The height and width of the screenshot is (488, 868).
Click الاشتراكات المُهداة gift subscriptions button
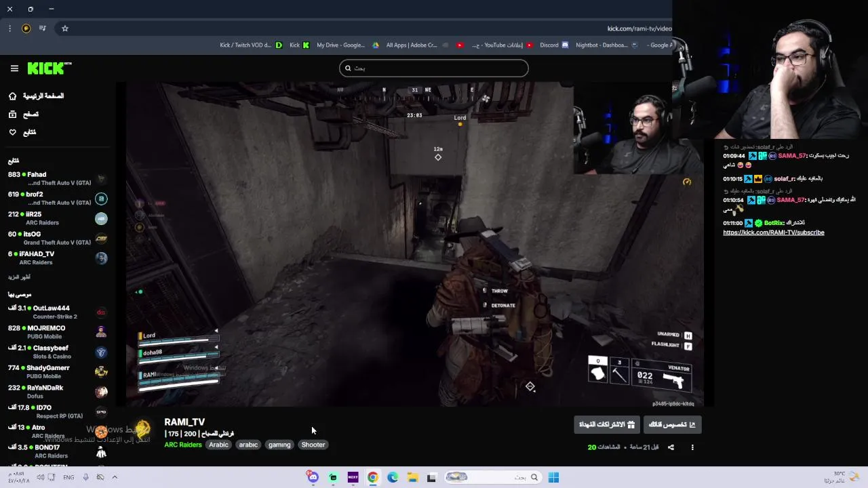(607, 424)
